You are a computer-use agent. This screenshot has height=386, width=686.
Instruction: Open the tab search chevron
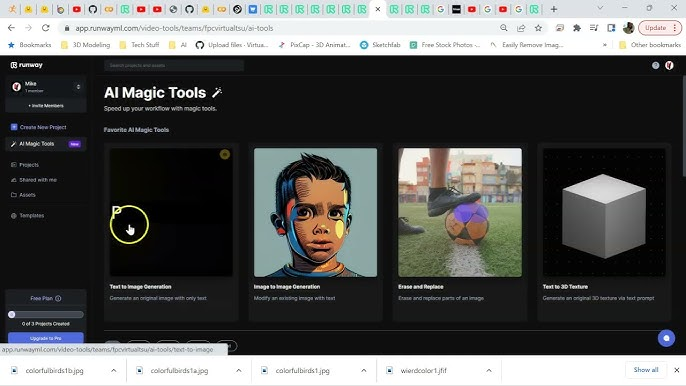600,8
